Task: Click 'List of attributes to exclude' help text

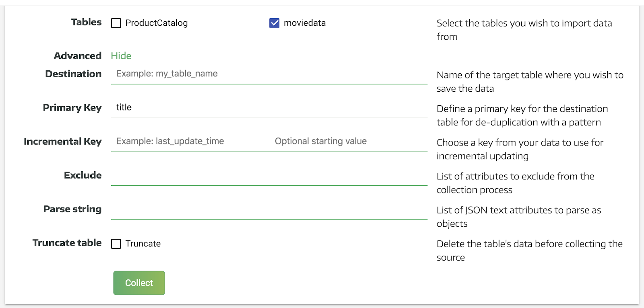Action: point(516,183)
